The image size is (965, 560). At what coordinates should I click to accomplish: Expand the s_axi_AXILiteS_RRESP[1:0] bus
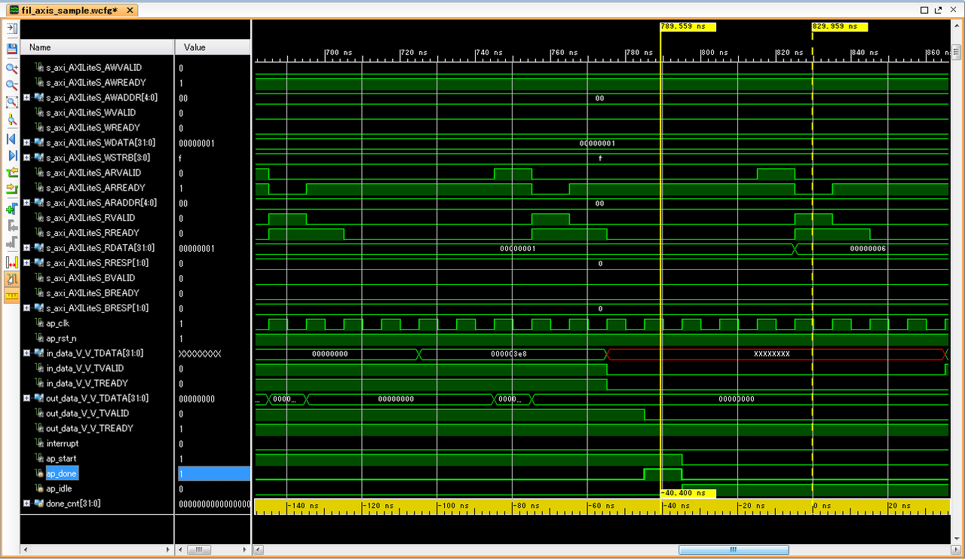coord(26,263)
